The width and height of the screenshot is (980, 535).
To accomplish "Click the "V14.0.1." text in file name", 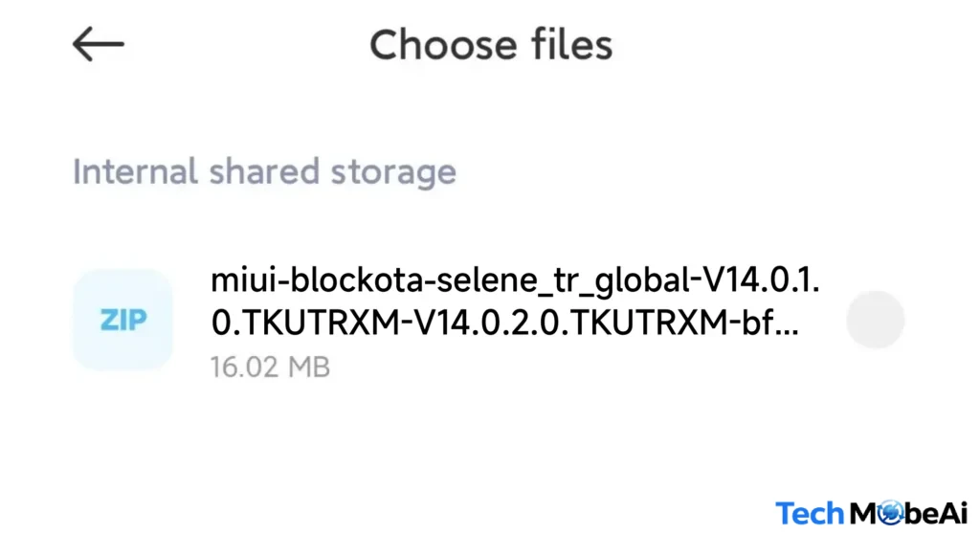I will pos(761,282).
